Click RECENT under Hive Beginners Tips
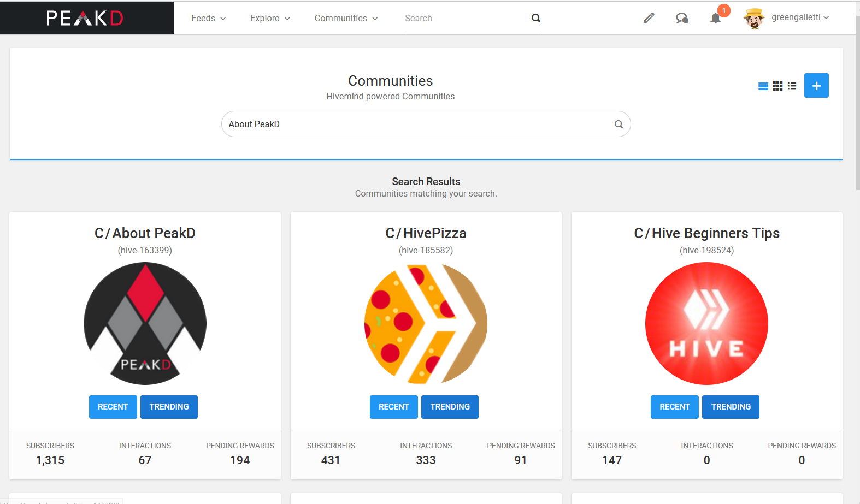This screenshot has width=860, height=504. click(675, 407)
